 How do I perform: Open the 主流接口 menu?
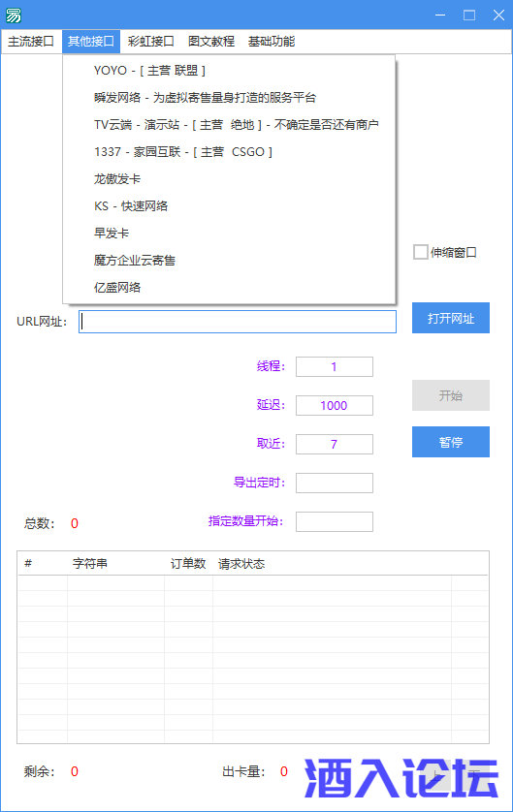(x=31, y=42)
